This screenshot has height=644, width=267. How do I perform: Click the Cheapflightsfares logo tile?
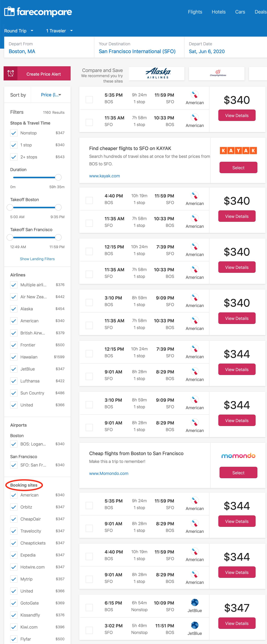click(x=216, y=74)
